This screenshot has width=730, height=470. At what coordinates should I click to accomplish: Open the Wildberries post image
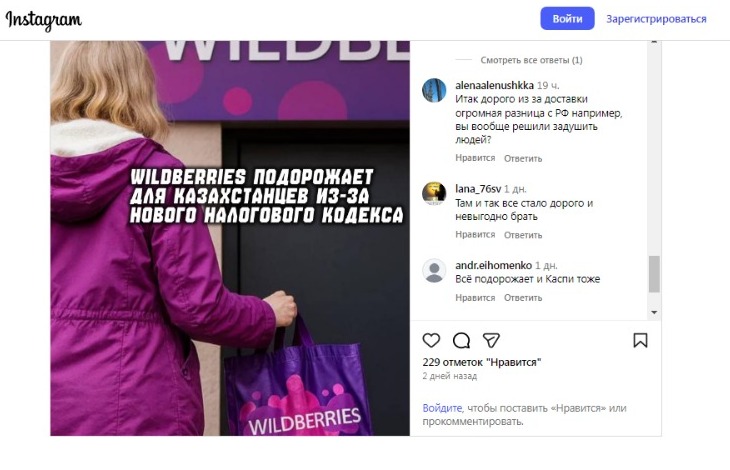click(230, 238)
